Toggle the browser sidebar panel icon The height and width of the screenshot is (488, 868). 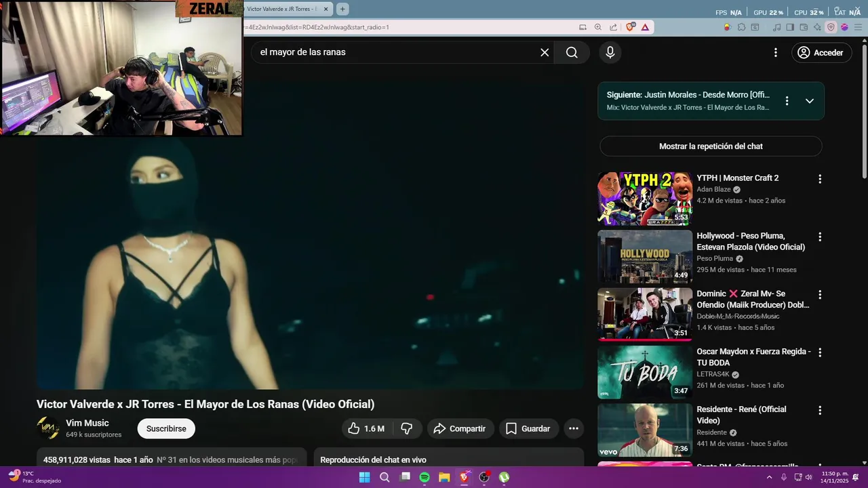click(790, 27)
